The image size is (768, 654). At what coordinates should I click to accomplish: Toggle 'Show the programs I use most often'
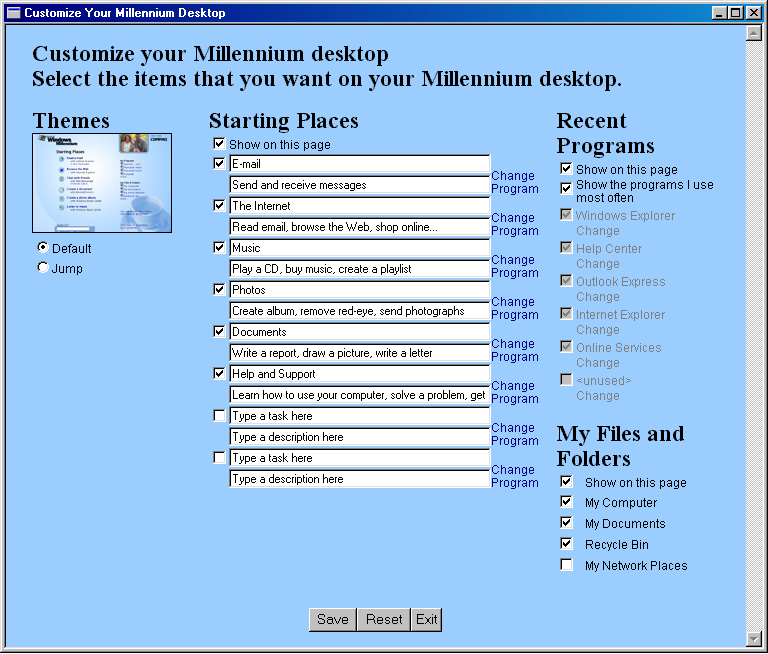tap(566, 188)
